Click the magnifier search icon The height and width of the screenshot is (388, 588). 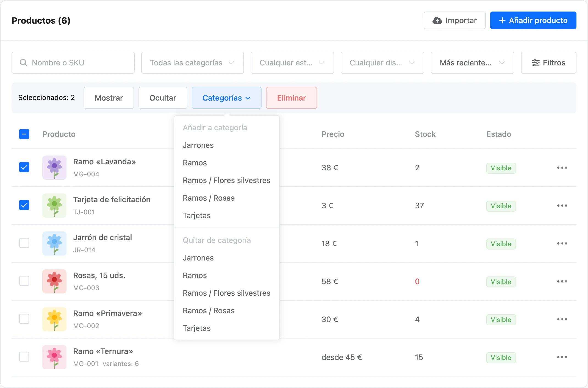(x=24, y=63)
